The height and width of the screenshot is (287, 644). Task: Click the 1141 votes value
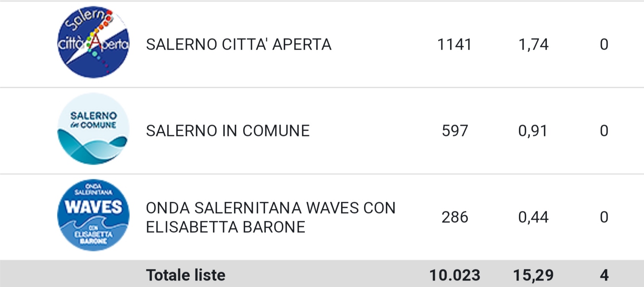pos(454,44)
